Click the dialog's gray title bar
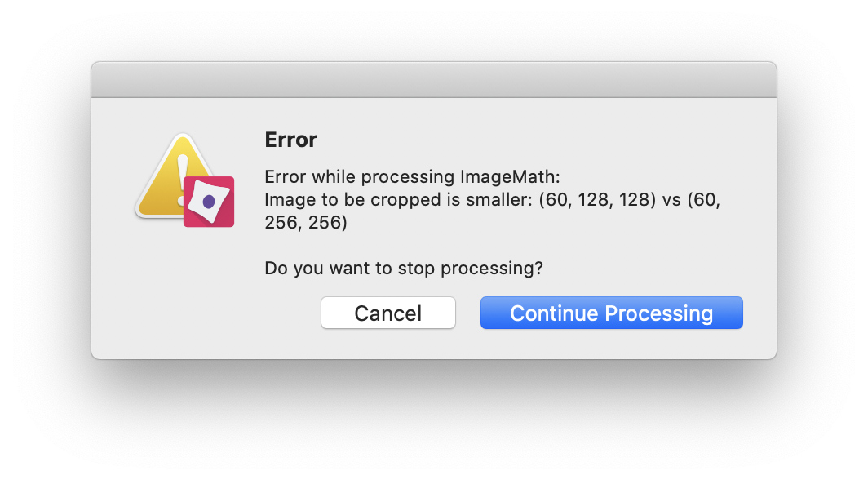 tap(434, 78)
